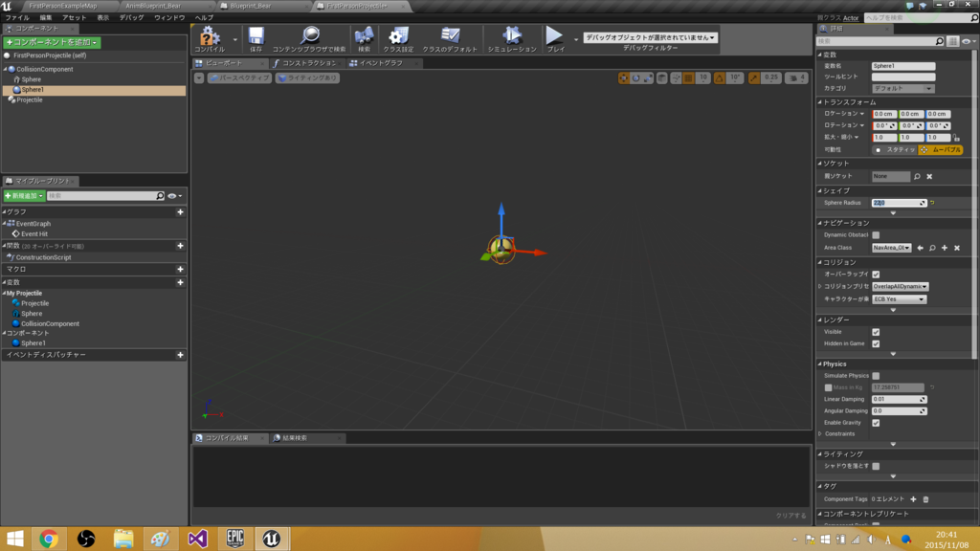
Task: Open the category (カテゴリ) dropdown showing デフォルト
Action: (x=903, y=89)
